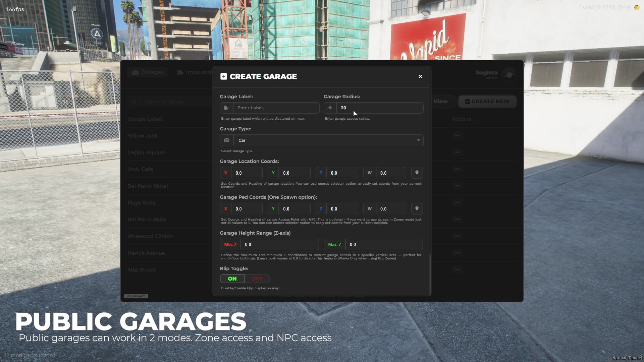Focus the Garage Radius field showing 20
The image size is (644, 362).
tap(380, 108)
